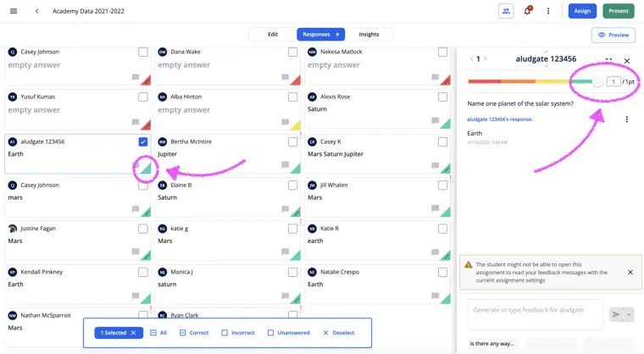Check the Monica J response checkbox
Image resolution: width=644 pixels, height=354 pixels.
coord(293,273)
